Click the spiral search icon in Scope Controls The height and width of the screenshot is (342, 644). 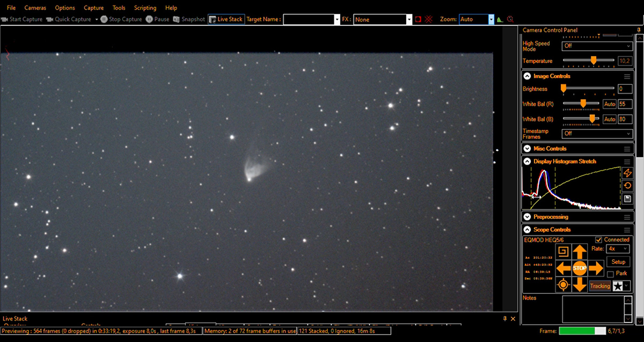[563, 251]
